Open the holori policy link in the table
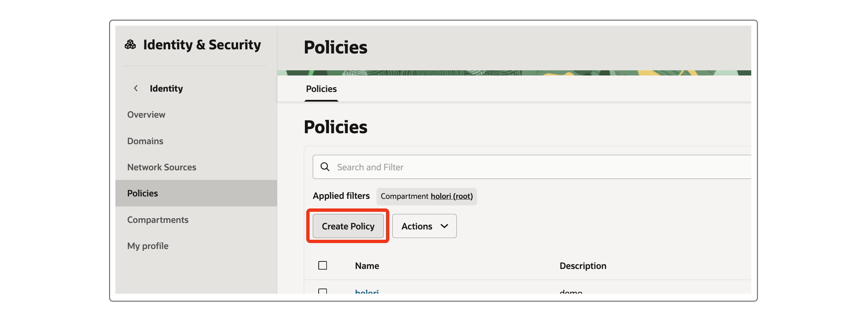This screenshot has width=868, height=323. tap(367, 291)
